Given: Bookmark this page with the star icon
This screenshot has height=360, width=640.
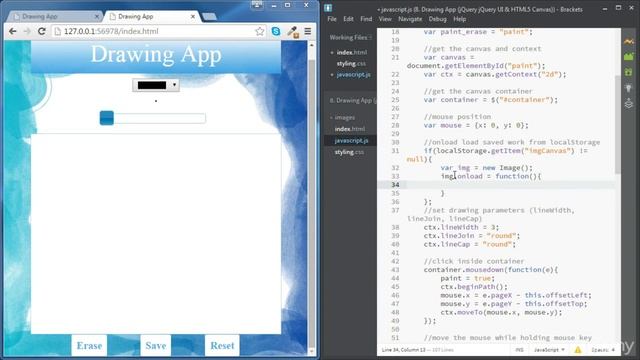Looking at the screenshot, I should point(259,31).
